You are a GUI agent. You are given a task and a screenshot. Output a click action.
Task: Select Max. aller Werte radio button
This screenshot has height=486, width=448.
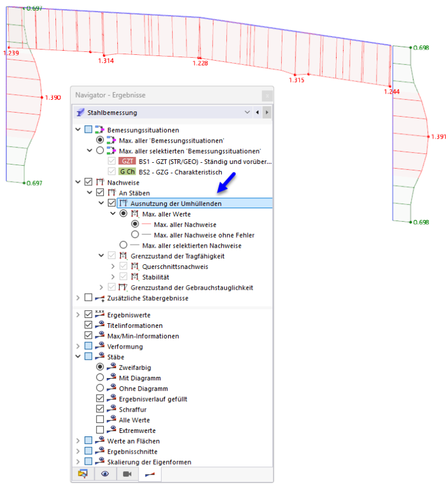123,214
